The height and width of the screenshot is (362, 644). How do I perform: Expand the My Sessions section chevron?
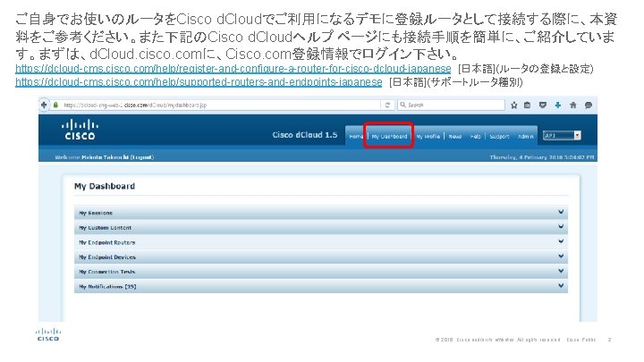point(561,212)
